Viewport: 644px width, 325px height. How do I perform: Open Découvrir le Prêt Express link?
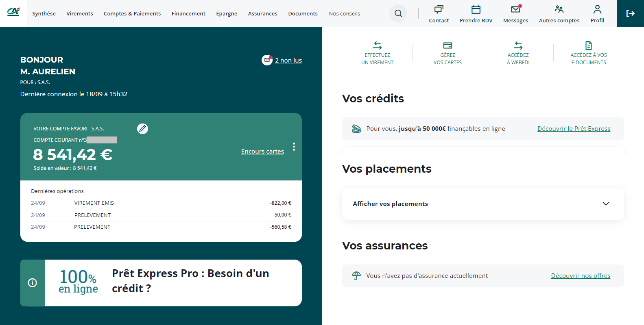pos(574,129)
